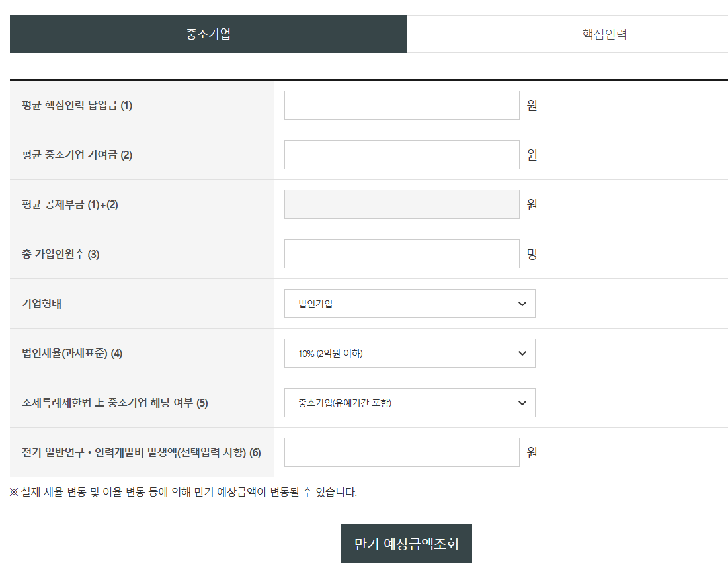Click the 10% (2억원 이하) selected option
728x570 pixels.
tap(409, 353)
